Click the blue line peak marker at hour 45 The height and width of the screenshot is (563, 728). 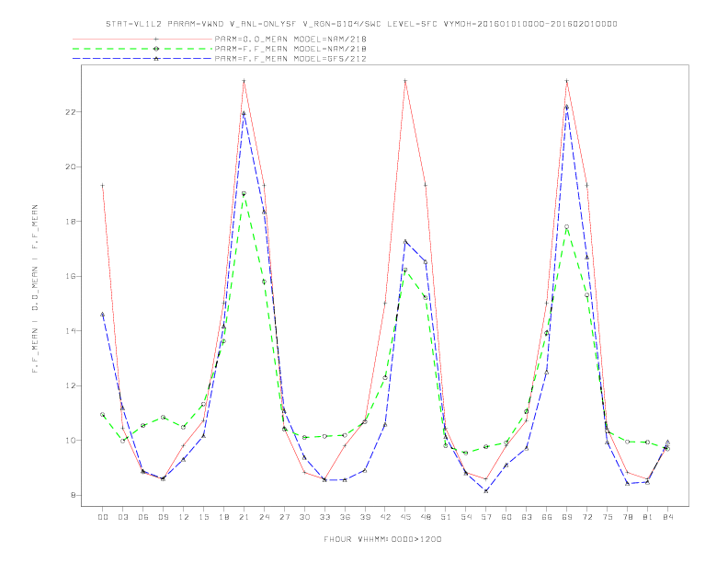coord(405,241)
